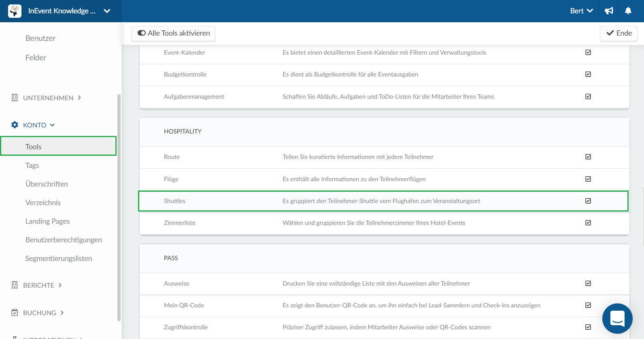
Task: Disable the Shuttles tool checkbox
Action: (x=588, y=201)
